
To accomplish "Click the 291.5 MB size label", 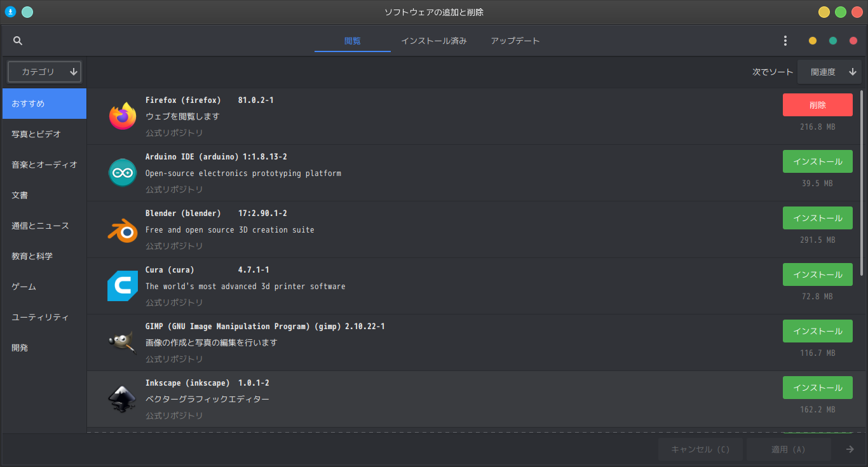I will (818, 240).
